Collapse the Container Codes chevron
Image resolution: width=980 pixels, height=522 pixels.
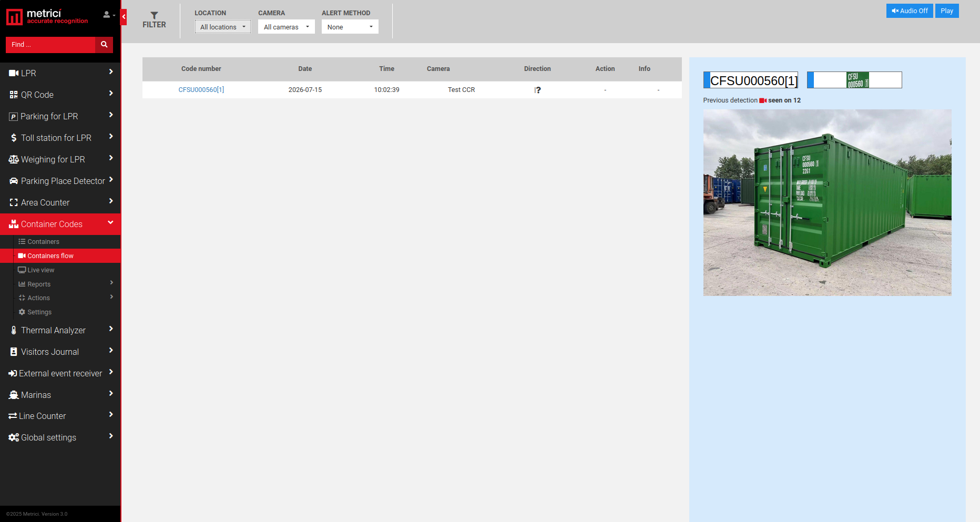point(111,222)
